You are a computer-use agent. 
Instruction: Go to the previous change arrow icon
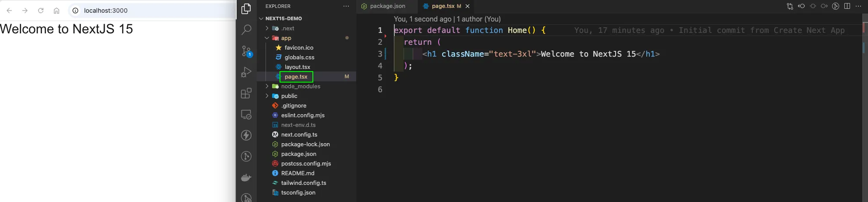pos(801,6)
